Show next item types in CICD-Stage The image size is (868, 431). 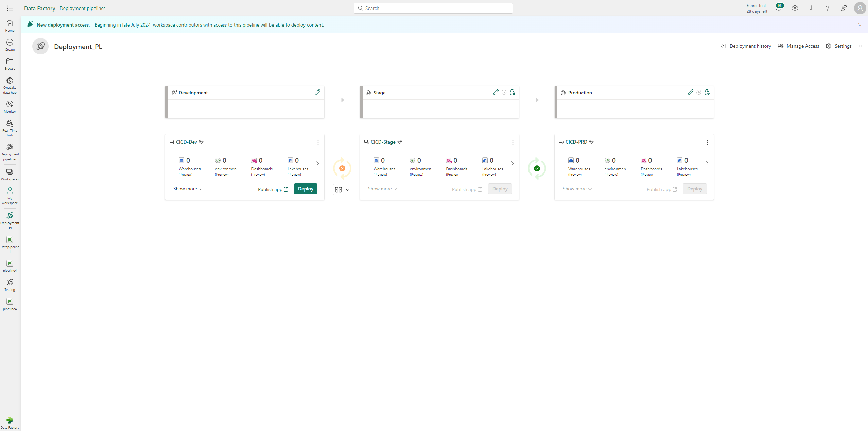513,163
